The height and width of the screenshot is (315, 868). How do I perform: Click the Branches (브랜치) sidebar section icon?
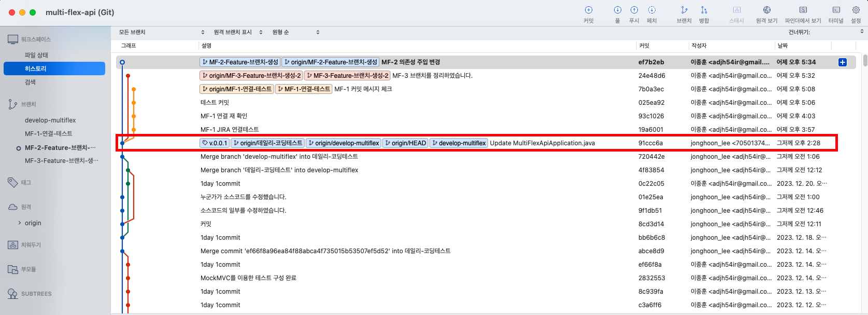click(x=13, y=104)
